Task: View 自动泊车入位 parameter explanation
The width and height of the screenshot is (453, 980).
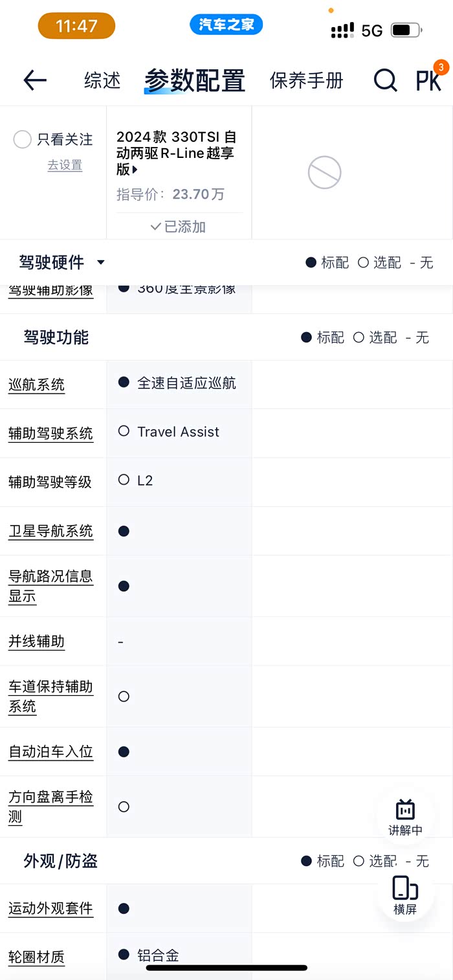Action: click(x=50, y=752)
